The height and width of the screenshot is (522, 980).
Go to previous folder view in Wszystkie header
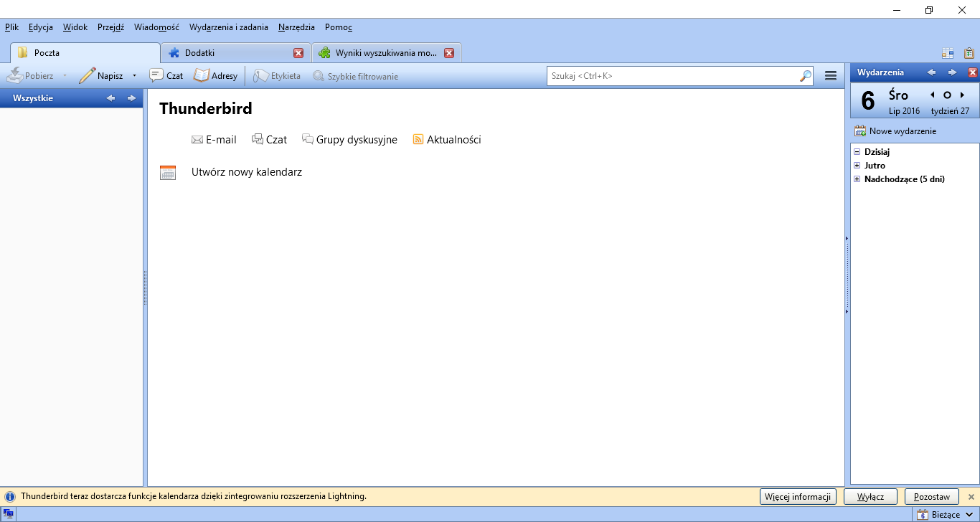[x=110, y=98]
